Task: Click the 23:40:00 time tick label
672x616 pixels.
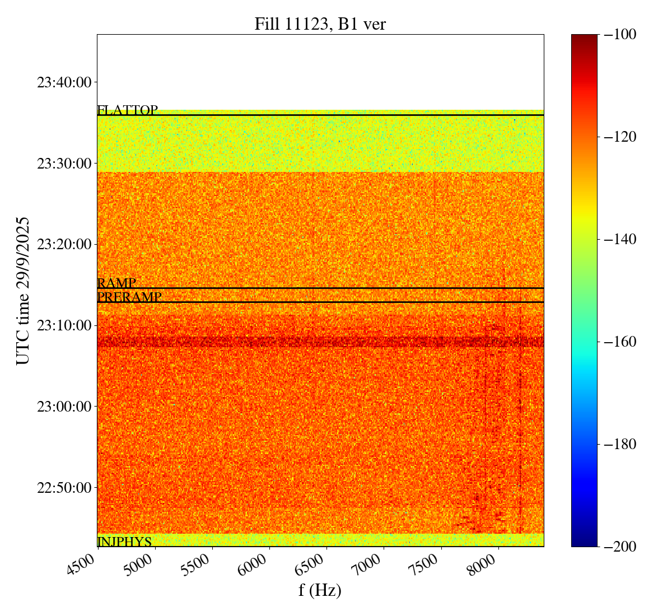Action: click(64, 83)
